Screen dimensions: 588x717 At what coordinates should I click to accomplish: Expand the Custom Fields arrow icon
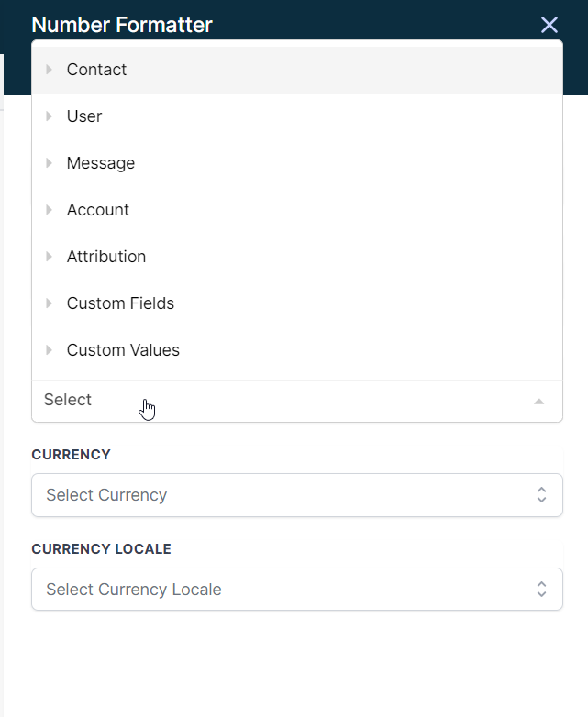tap(49, 303)
